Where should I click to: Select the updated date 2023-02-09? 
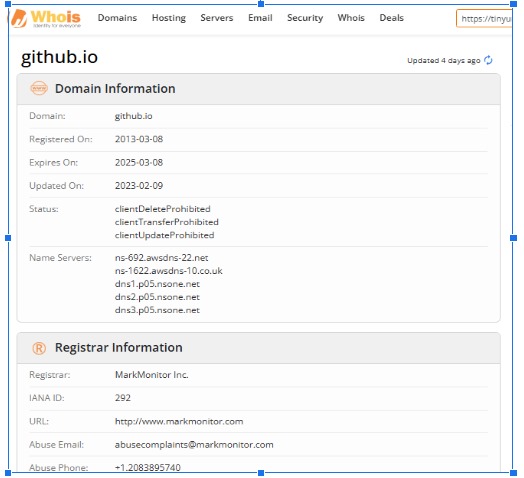pyautogui.click(x=139, y=186)
